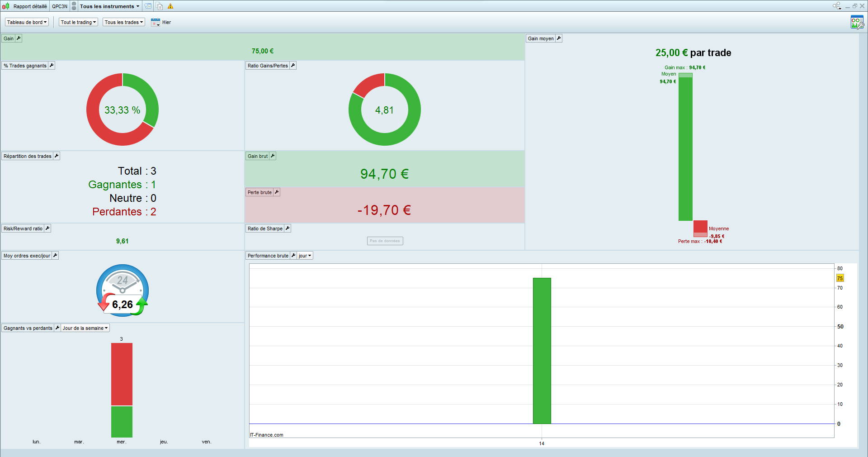Viewport: 868px width, 457px height.
Task: Click the wrench icon beside Gain moyen
Action: point(559,38)
